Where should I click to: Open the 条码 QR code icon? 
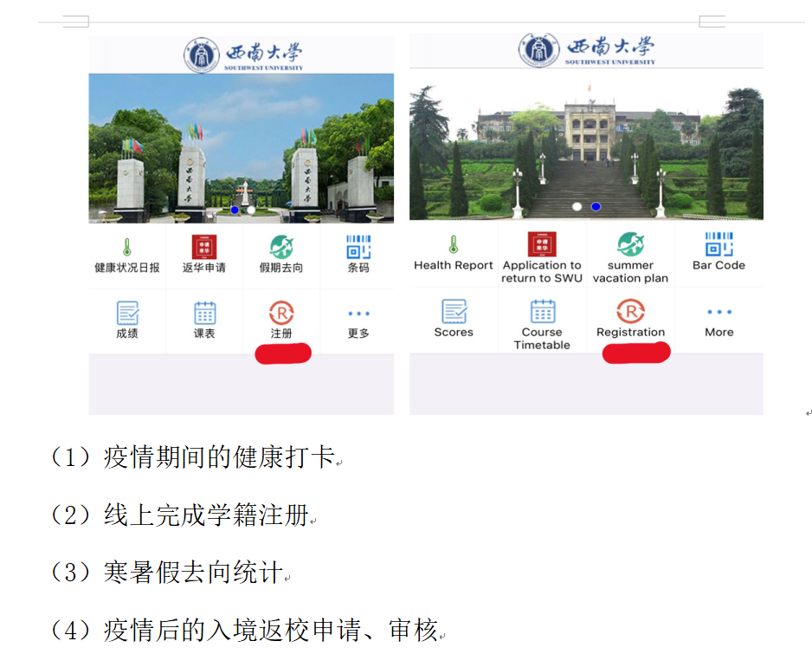coord(358,248)
